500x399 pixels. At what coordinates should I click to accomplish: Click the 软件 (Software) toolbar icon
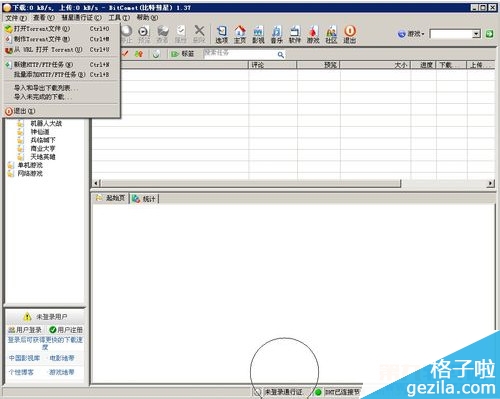[295, 35]
